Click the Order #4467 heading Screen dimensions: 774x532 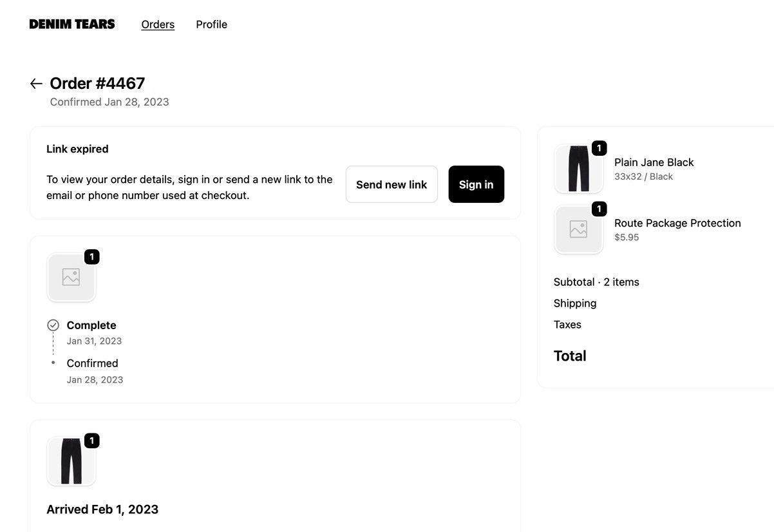[x=97, y=83]
